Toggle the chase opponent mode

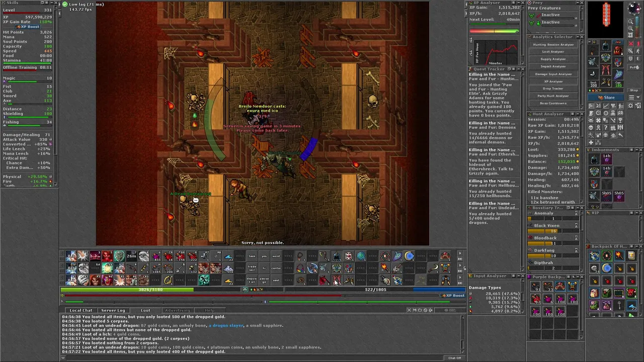(638, 50)
